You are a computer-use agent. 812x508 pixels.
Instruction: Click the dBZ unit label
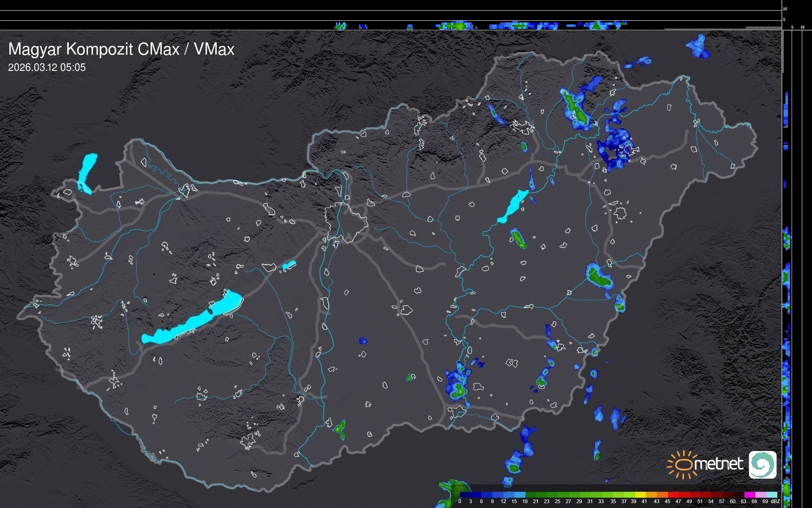[x=775, y=501]
